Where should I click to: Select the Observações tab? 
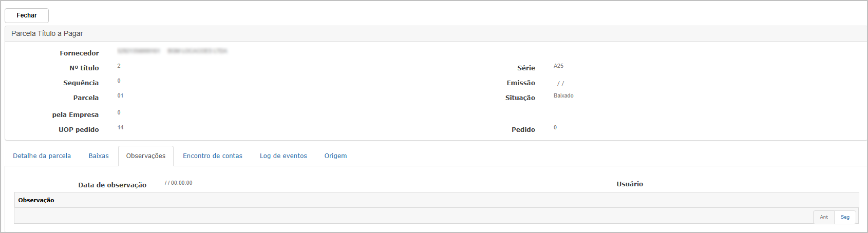pyautogui.click(x=146, y=156)
